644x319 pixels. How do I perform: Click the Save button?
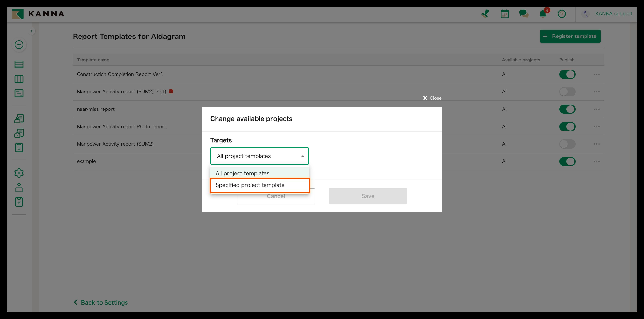(x=368, y=196)
